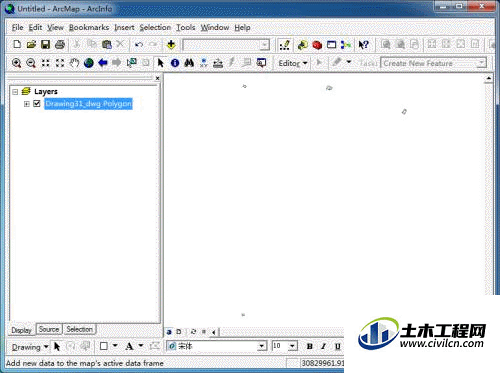This screenshot has height=373, width=500.
Task: Open the Command Line window icon
Action: point(331,45)
